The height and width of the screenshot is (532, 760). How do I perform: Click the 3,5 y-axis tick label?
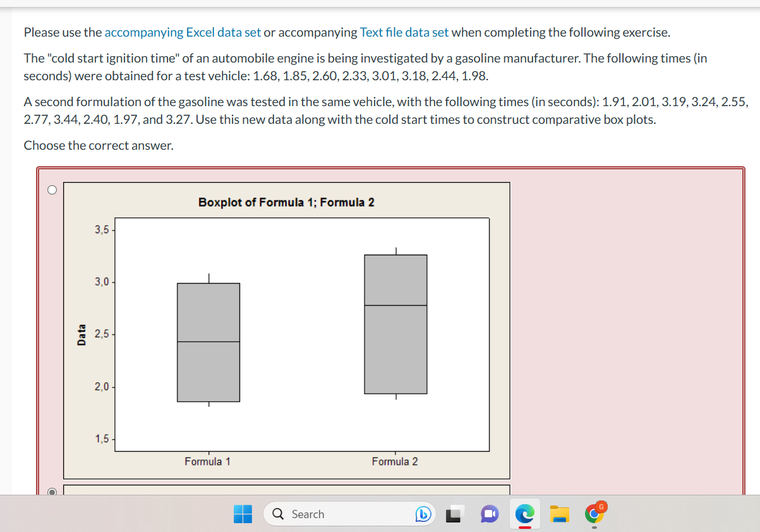[x=102, y=230]
